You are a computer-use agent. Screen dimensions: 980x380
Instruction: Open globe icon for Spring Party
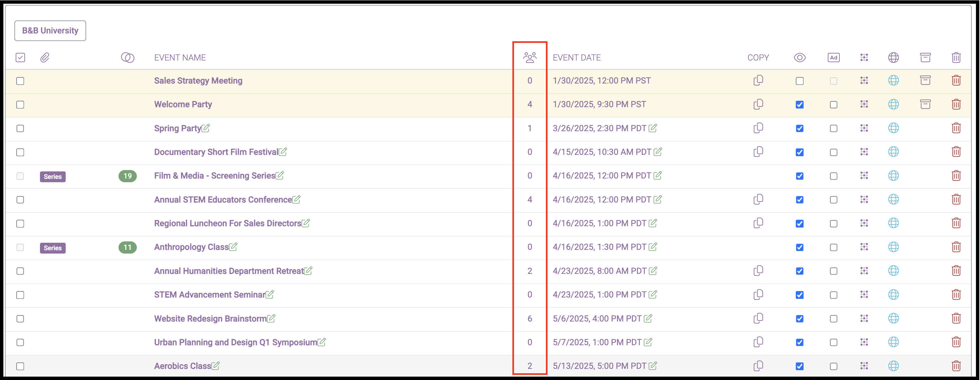(x=893, y=128)
